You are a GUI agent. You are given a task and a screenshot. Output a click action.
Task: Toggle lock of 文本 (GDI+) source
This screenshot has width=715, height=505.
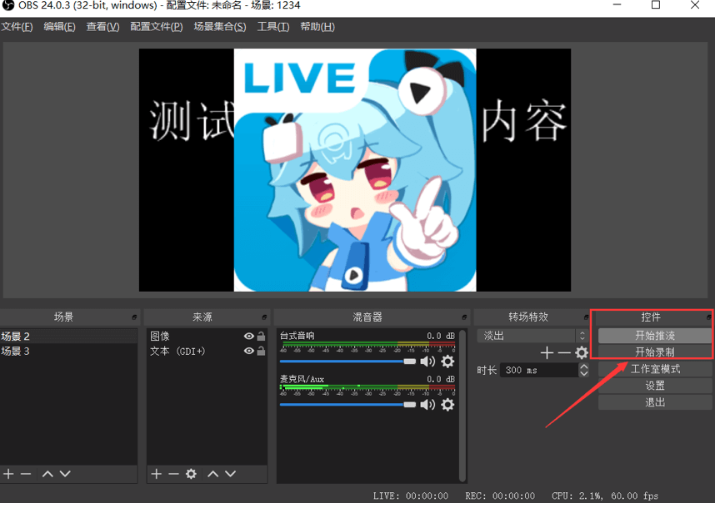tap(261, 351)
